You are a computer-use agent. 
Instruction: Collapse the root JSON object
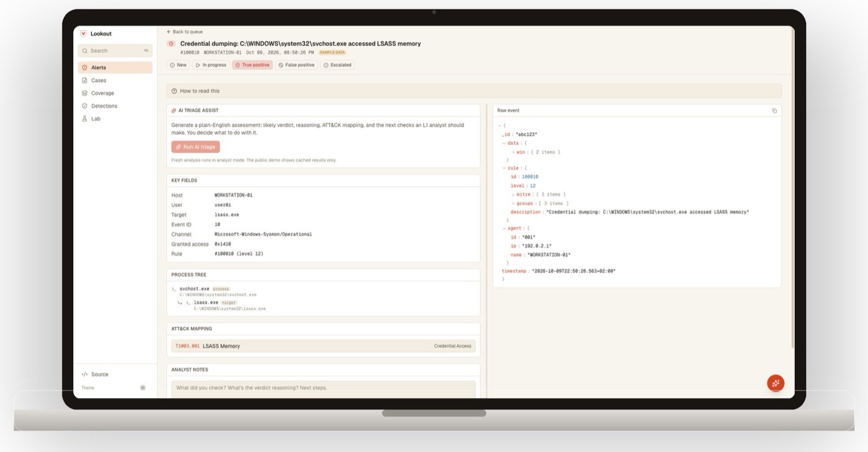click(498, 125)
